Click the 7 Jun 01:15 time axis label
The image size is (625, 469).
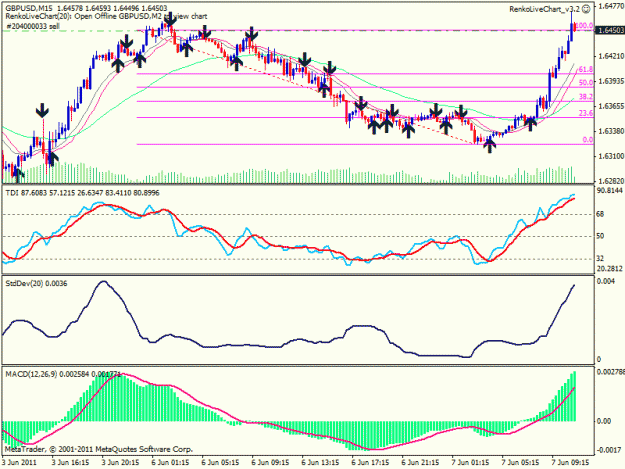click(x=471, y=462)
